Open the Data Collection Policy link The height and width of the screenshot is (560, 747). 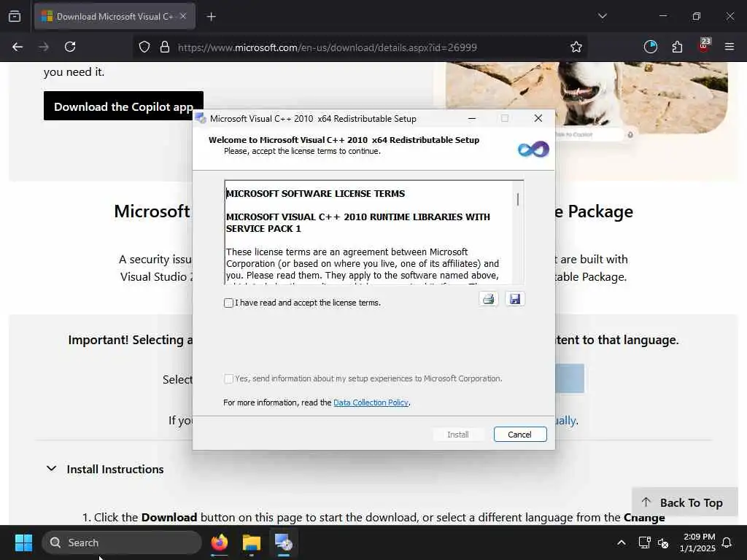371,402
